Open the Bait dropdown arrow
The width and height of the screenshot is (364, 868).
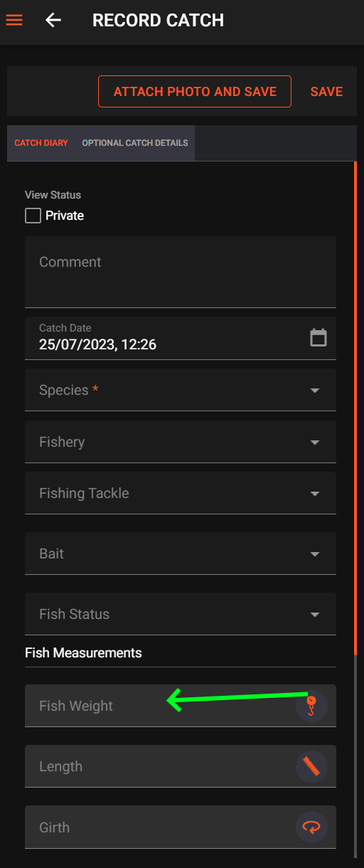(315, 554)
